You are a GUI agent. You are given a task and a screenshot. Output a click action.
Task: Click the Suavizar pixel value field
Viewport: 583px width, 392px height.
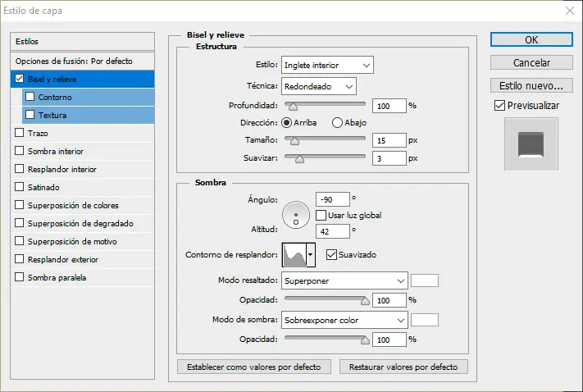[x=389, y=158]
